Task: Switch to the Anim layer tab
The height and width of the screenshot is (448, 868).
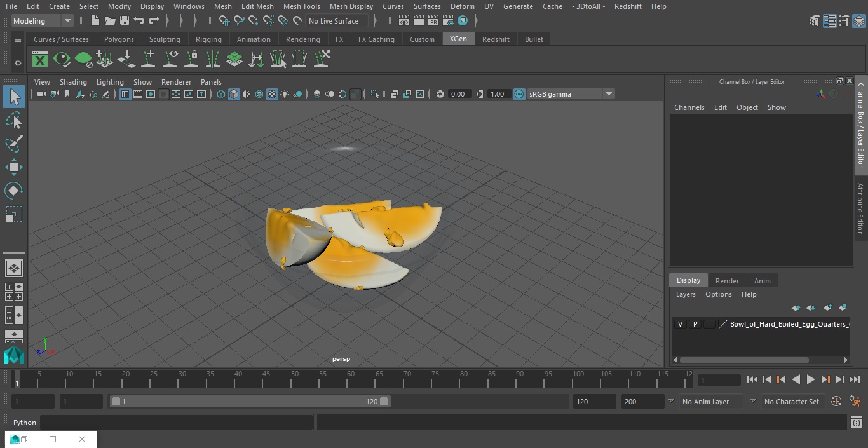Action: click(x=762, y=281)
